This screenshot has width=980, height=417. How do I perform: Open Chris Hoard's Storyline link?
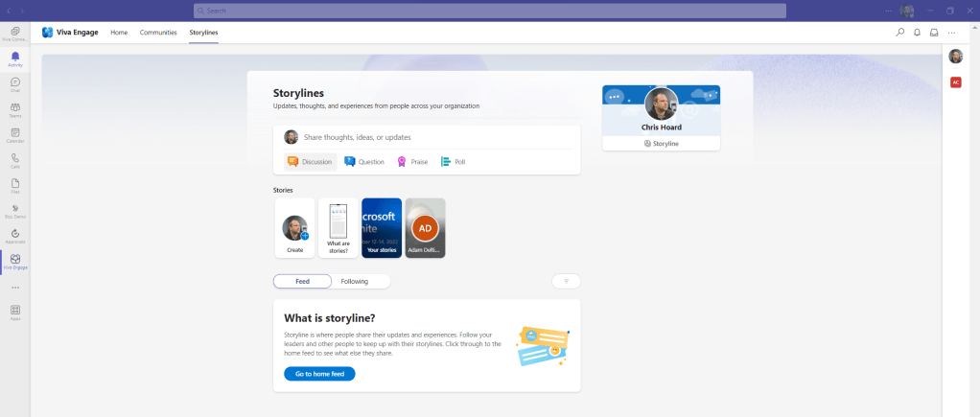[x=661, y=143]
